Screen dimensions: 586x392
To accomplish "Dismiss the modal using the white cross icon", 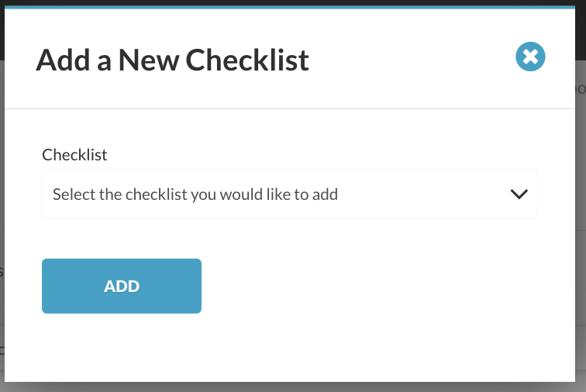I will tap(530, 57).
